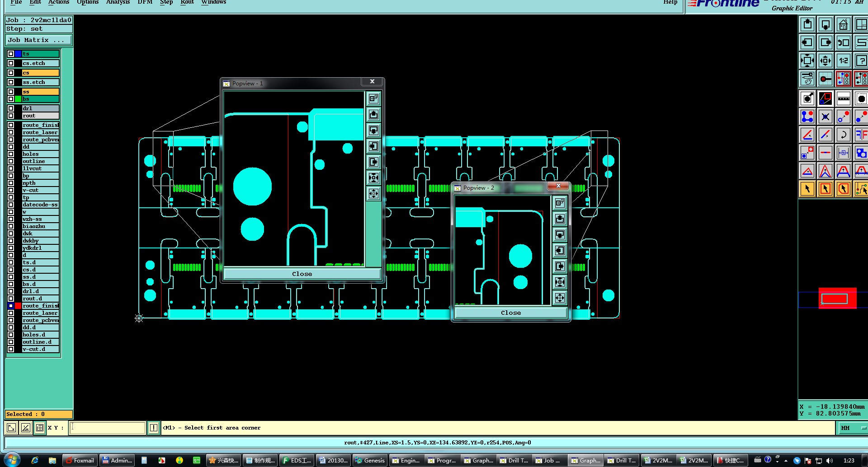The image size is (868, 467).
Task: Click the pan up arrow icon in Popview-1
Action: pos(373,114)
